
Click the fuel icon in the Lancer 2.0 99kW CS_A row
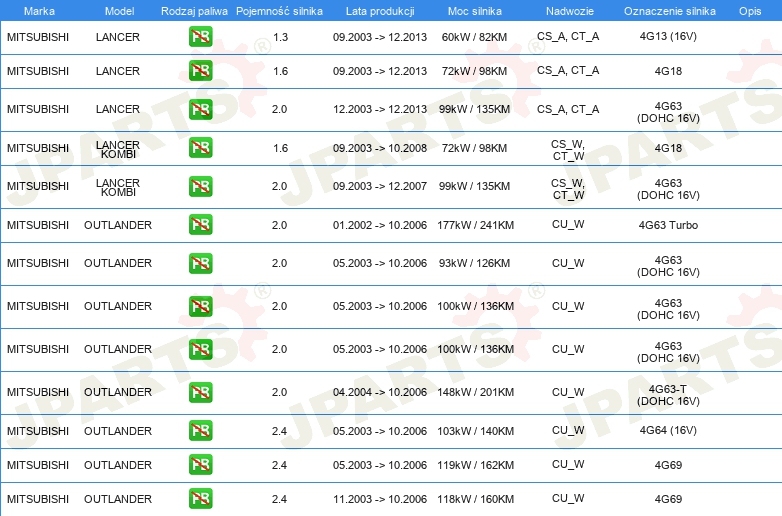pos(200,109)
